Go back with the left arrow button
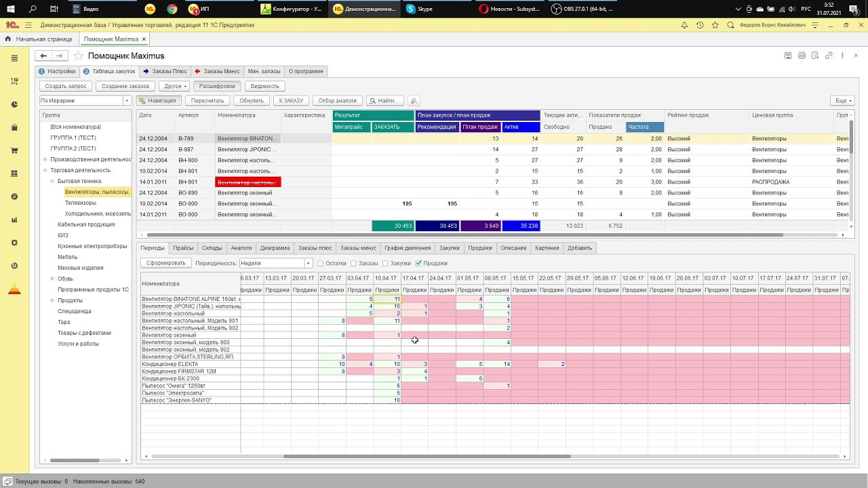The height and width of the screenshot is (488, 868). pyautogui.click(x=43, y=56)
